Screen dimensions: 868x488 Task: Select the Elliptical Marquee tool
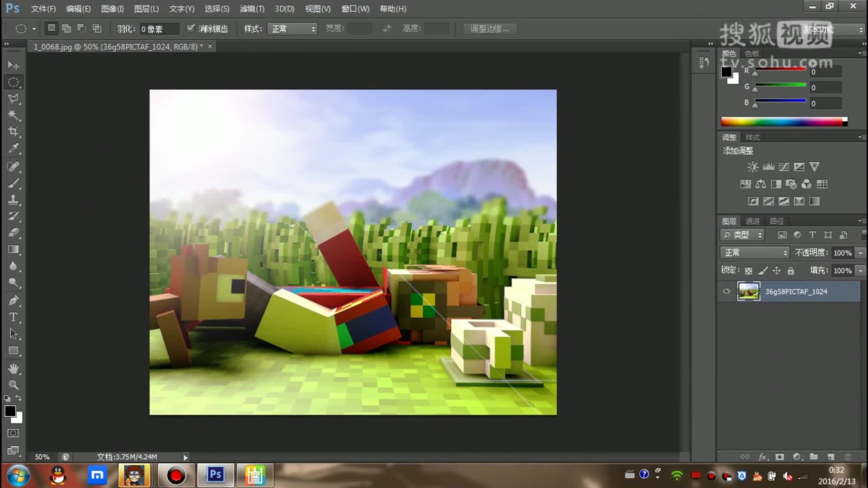pyautogui.click(x=13, y=82)
